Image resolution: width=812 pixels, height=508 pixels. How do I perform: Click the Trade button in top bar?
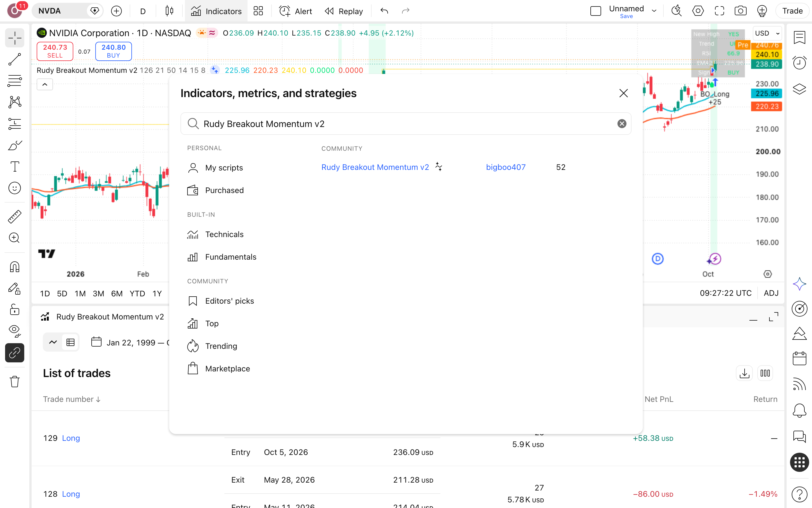click(792, 11)
